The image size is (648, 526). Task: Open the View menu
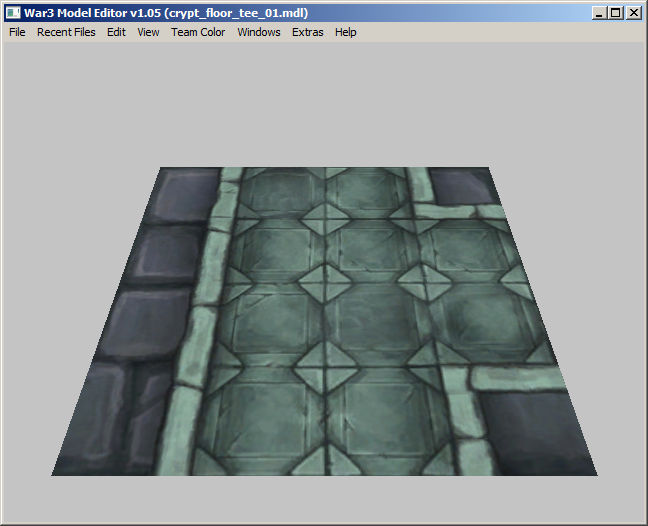tap(148, 32)
